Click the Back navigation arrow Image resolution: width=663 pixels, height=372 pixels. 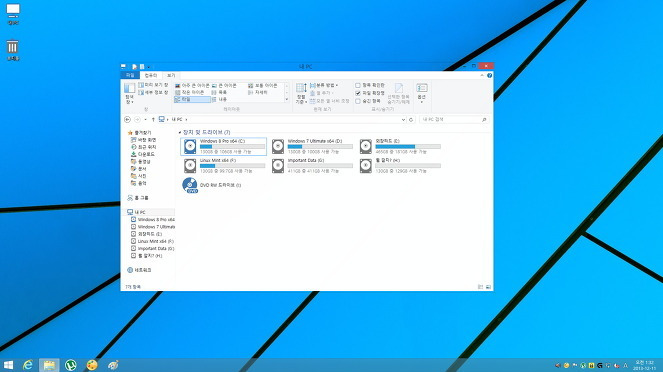(127, 120)
